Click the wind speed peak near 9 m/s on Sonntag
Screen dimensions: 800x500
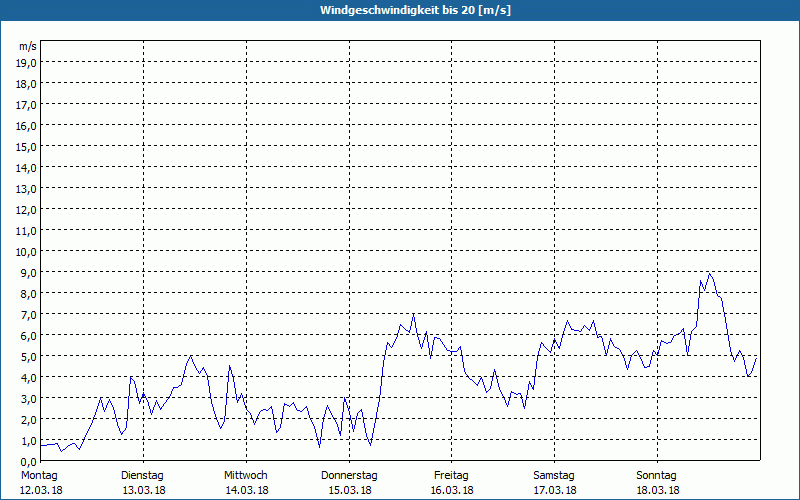point(710,273)
